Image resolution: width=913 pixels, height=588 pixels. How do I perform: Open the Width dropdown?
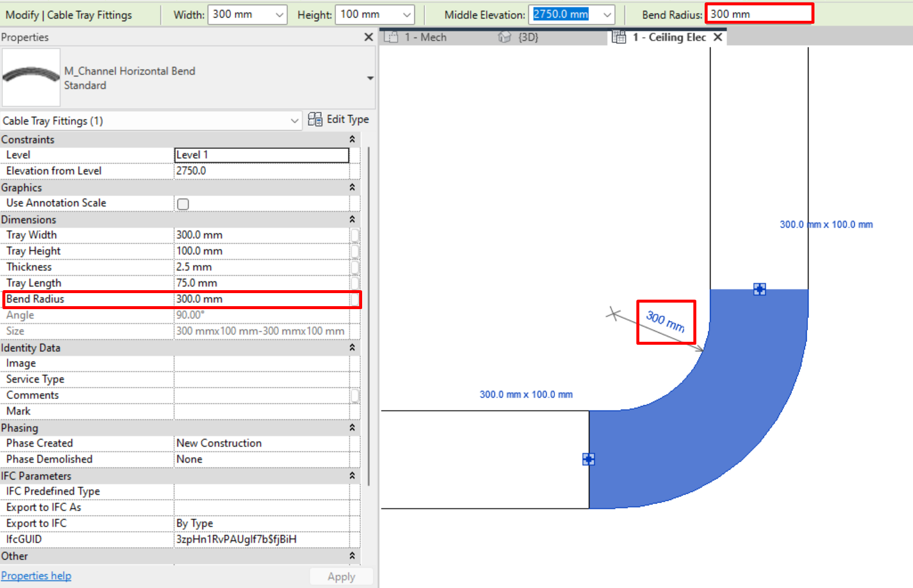click(x=279, y=15)
